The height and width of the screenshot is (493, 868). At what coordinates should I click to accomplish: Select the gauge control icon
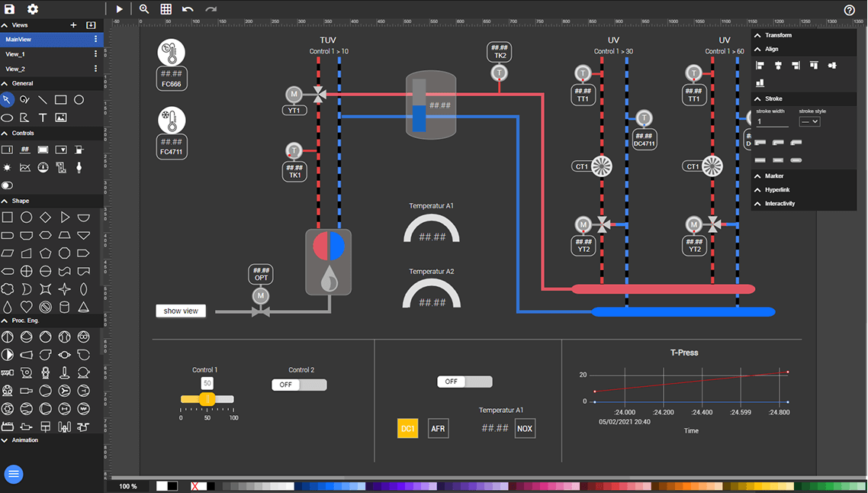pyautogui.click(x=43, y=167)
